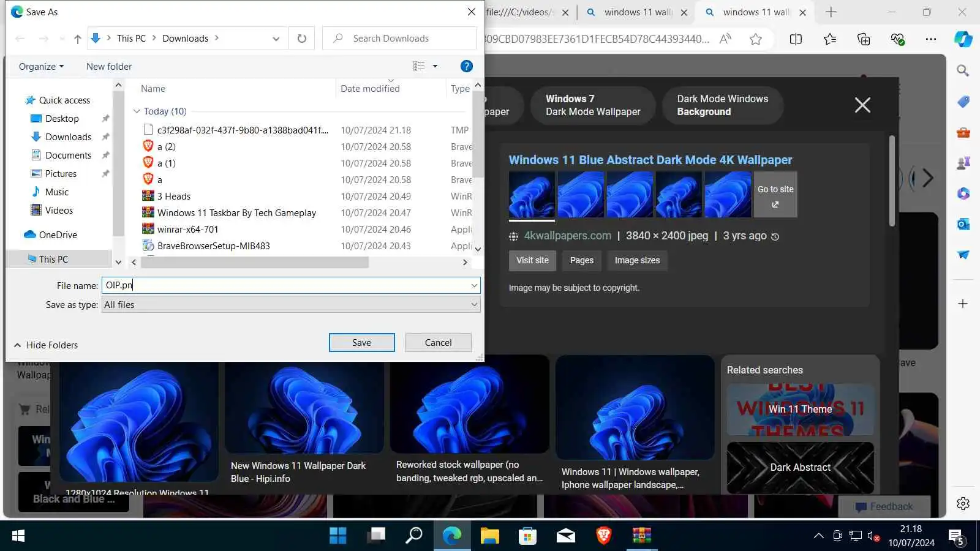The image size is (980, 551).
Task: Open the Edge sidebar tools briefcase icon
Action: click(x=963, y=132)
